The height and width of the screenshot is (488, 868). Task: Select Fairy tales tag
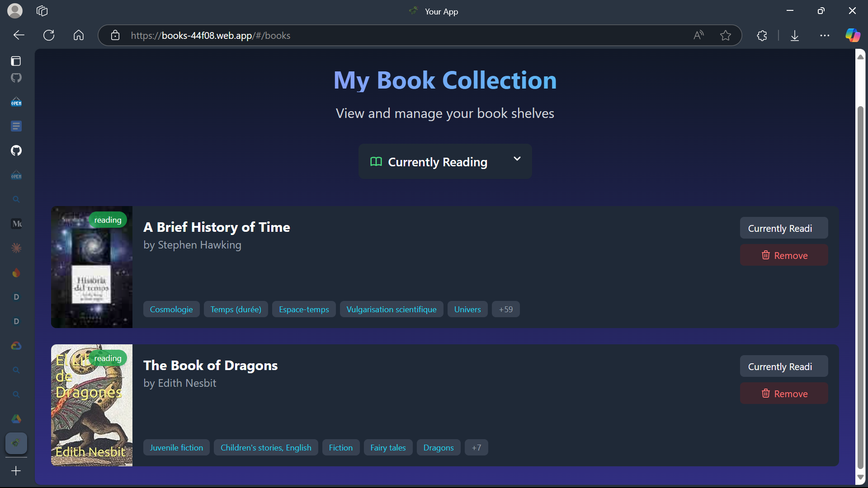(387, 448)
